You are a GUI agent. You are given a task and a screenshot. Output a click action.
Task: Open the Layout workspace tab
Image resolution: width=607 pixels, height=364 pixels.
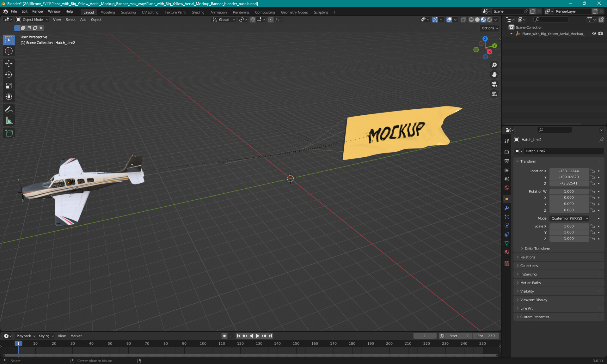coord(89,12)
